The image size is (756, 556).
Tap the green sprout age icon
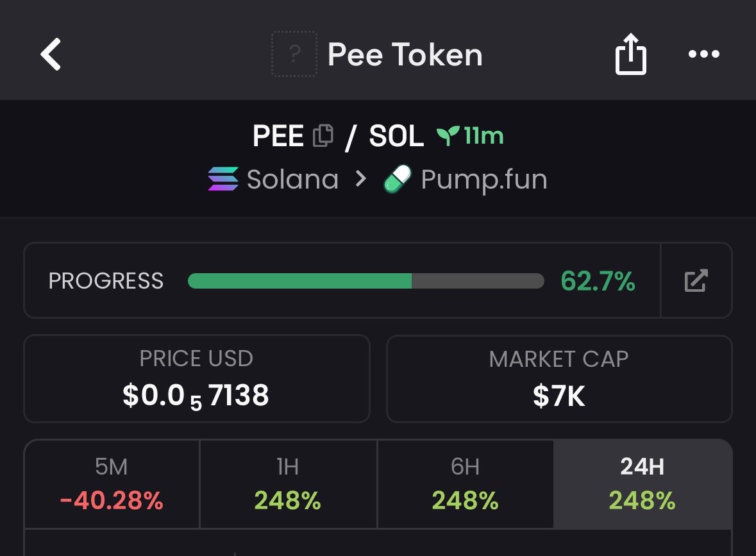pyautogui.click(x=447, y=135)
